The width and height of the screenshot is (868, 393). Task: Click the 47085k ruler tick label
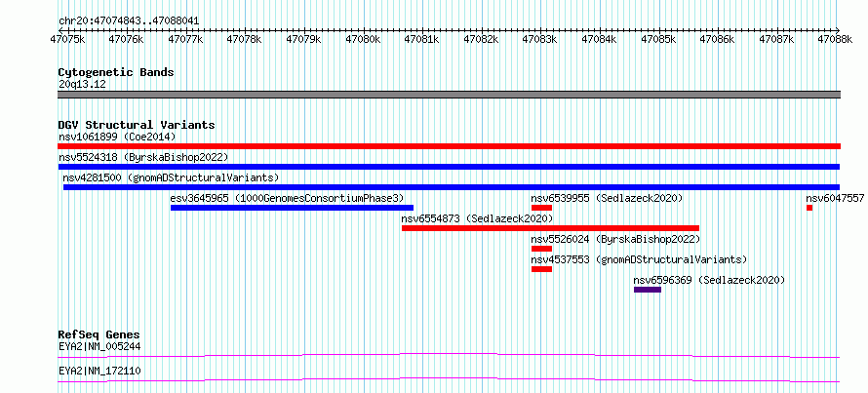tap(658, 39)
